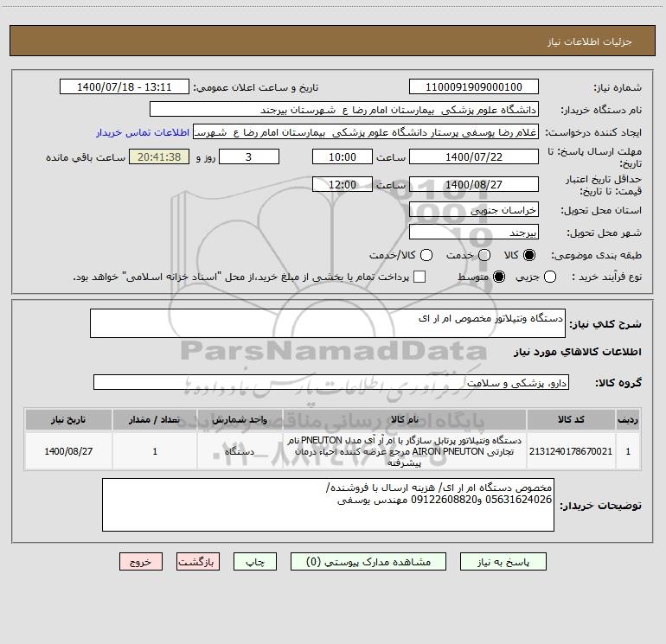The height and width of the screenshot is (644, 666).
Task: Click the buyer notes text area
Action: click(328, 505)
